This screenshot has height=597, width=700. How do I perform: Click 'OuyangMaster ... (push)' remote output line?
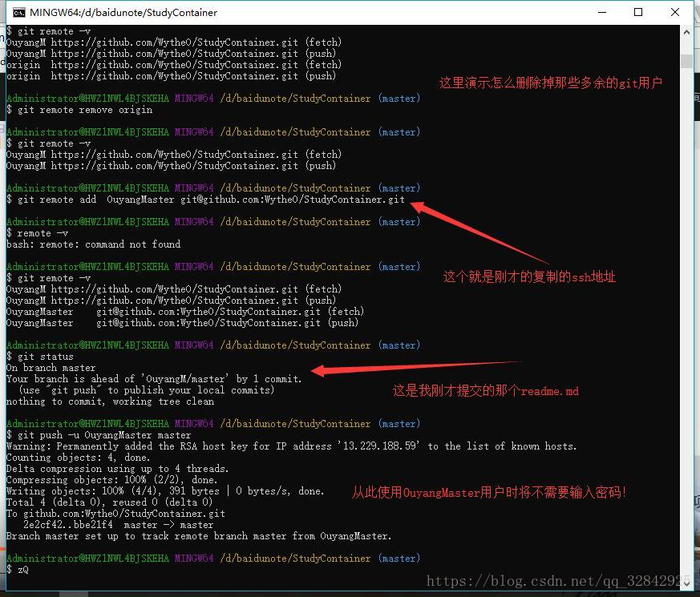[x=183, y=323]
